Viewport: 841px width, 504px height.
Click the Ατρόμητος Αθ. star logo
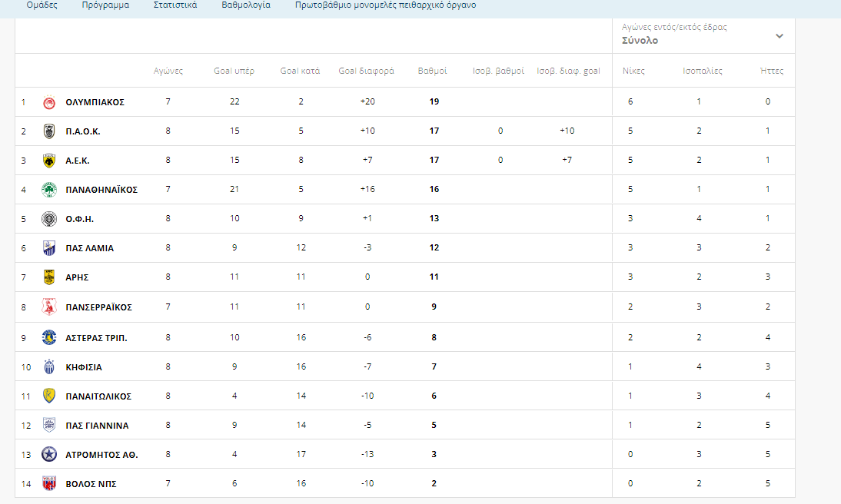[x=48, y=454]
